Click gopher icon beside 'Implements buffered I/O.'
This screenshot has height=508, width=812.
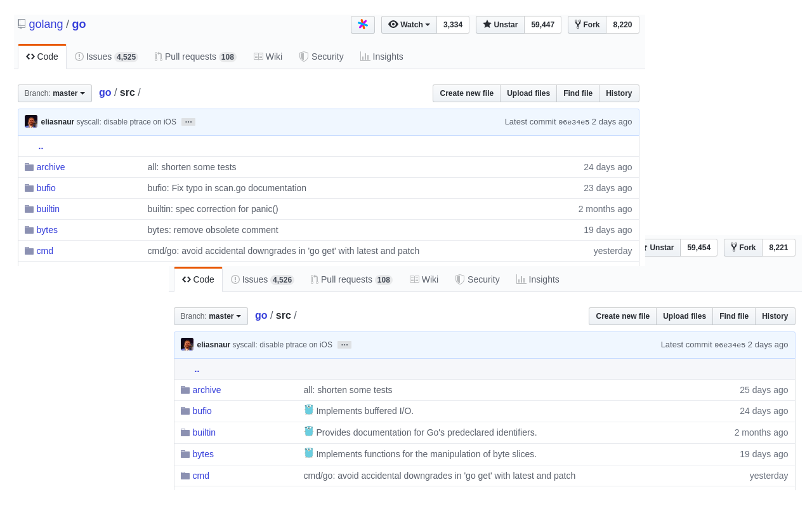[309, 410]
